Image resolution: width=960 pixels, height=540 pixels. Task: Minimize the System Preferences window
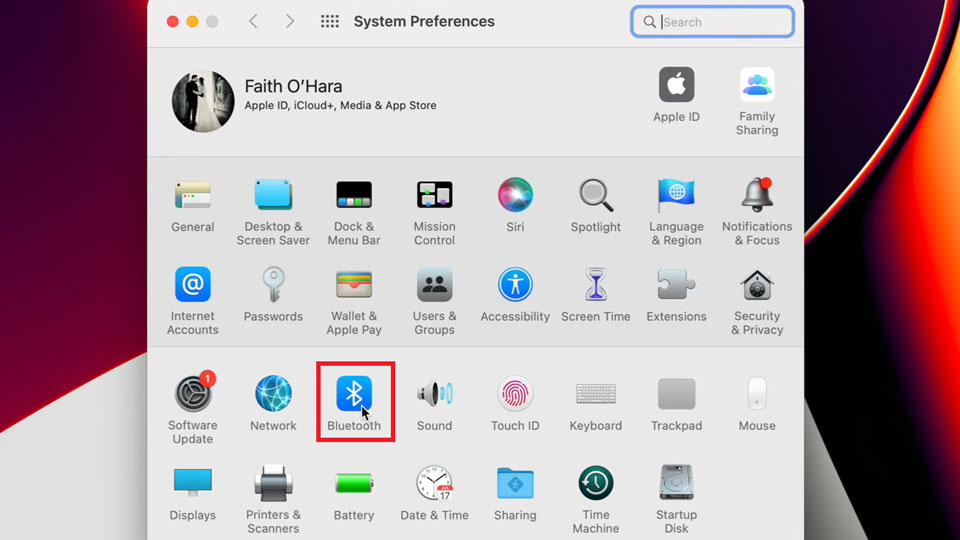(x=192, y=21)
